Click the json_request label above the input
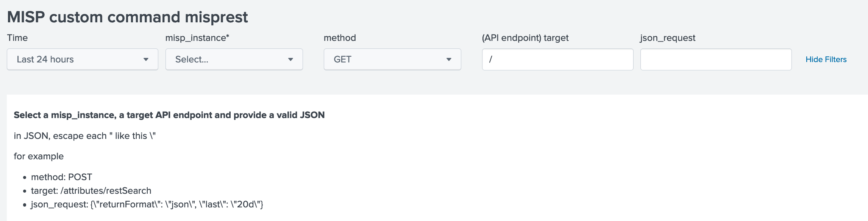868x221 pixels. coord(668,38)
